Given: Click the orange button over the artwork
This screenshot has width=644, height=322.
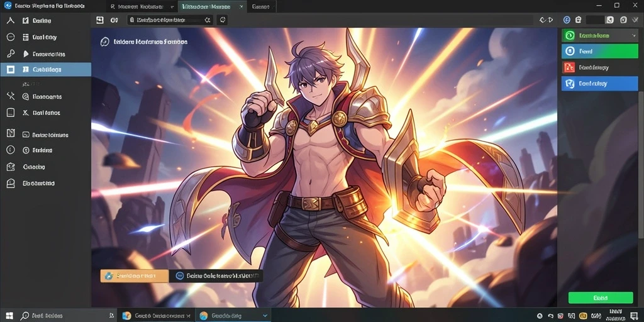Looking at the screenshot, I should point(135,276).
